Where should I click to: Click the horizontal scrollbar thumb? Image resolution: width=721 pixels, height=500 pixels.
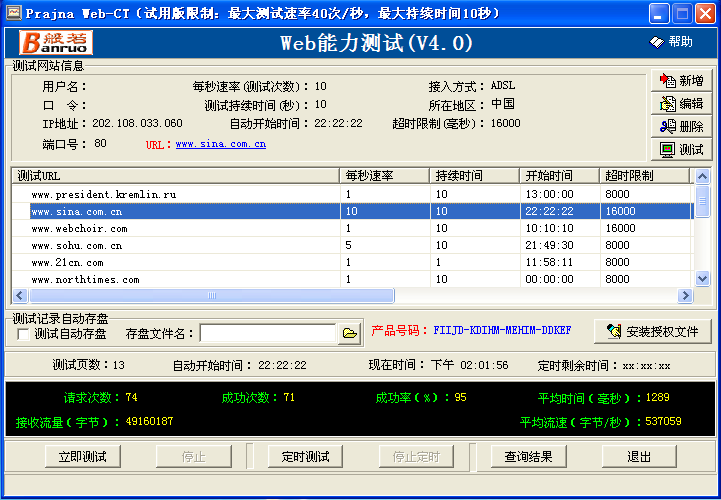[x=212, y=295]
